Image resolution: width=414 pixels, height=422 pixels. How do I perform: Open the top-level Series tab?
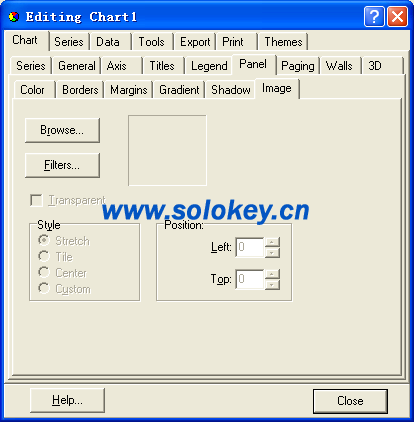[69, 42]
